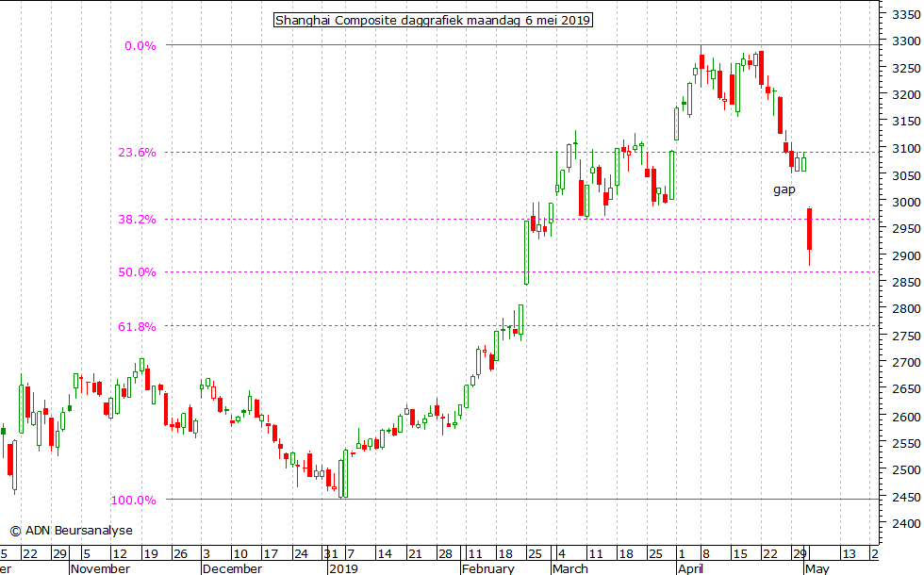This screenshot has width=924, height=575.
Task: Select the 61.8% Fibonacci level label
Action: click(138, 326)
